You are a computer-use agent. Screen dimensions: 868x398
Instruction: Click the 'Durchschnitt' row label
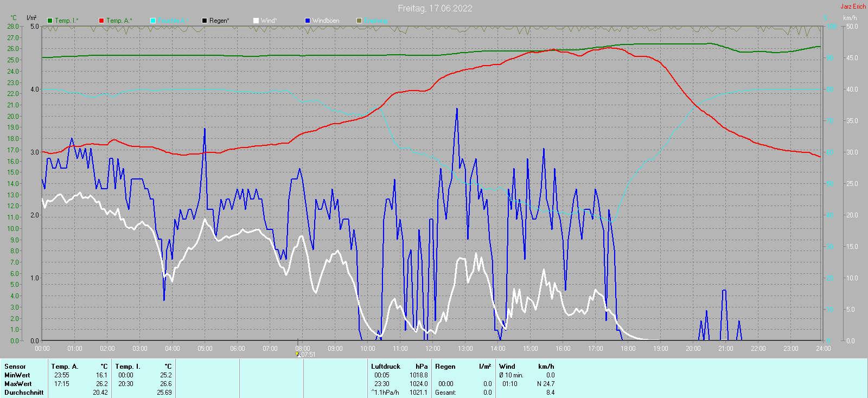coord(24,393)
